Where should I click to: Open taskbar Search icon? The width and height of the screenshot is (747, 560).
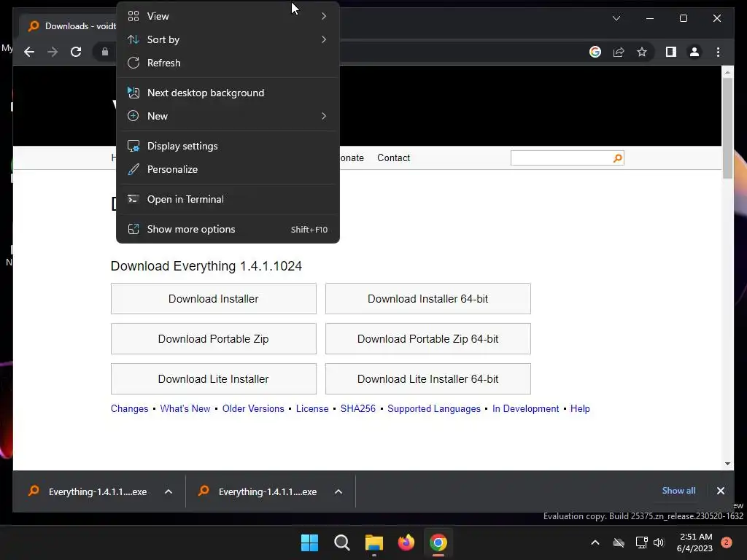tap(341, 542)
